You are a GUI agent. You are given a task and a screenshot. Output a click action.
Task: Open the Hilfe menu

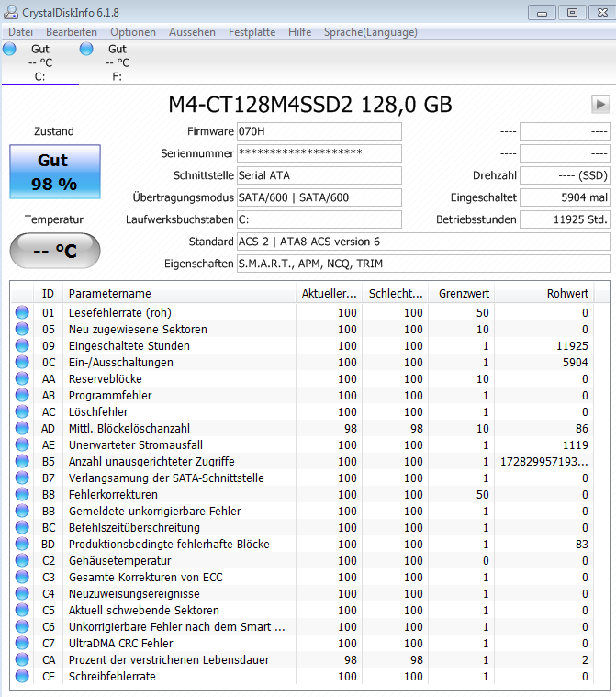tap(299, 32)
